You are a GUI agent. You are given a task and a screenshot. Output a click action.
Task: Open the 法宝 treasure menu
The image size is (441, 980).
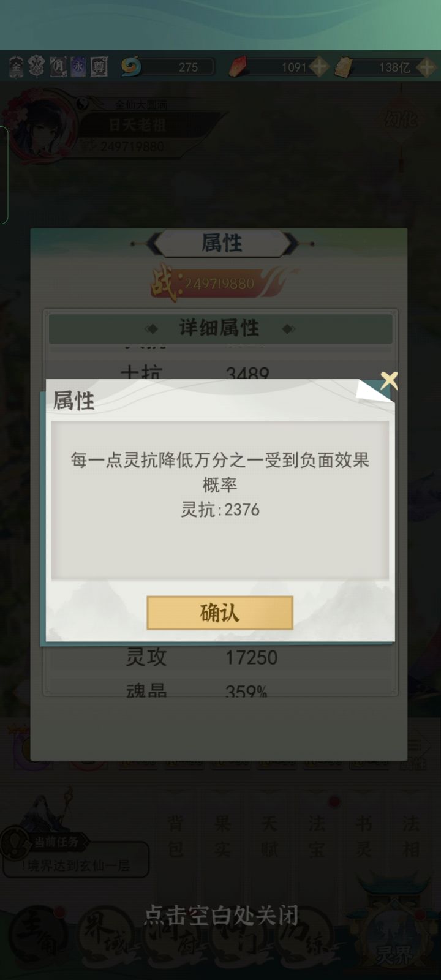coord(317,836)
